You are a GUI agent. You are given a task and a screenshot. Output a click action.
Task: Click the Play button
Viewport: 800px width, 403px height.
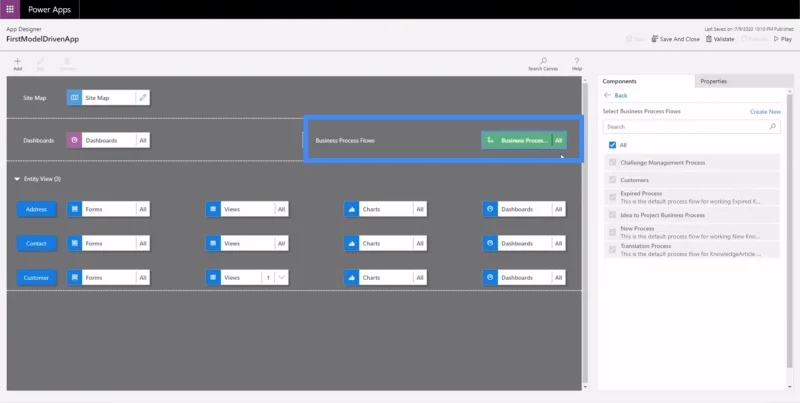click(x=783, y=39)
